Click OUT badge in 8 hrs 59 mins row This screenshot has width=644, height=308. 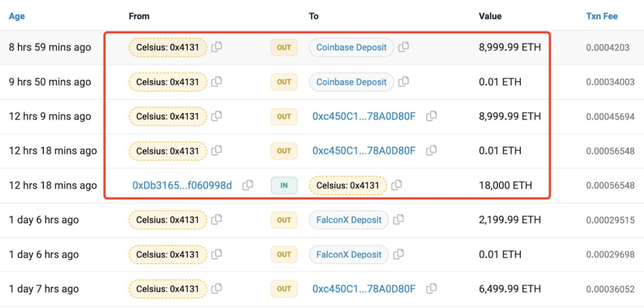(284, 47)
